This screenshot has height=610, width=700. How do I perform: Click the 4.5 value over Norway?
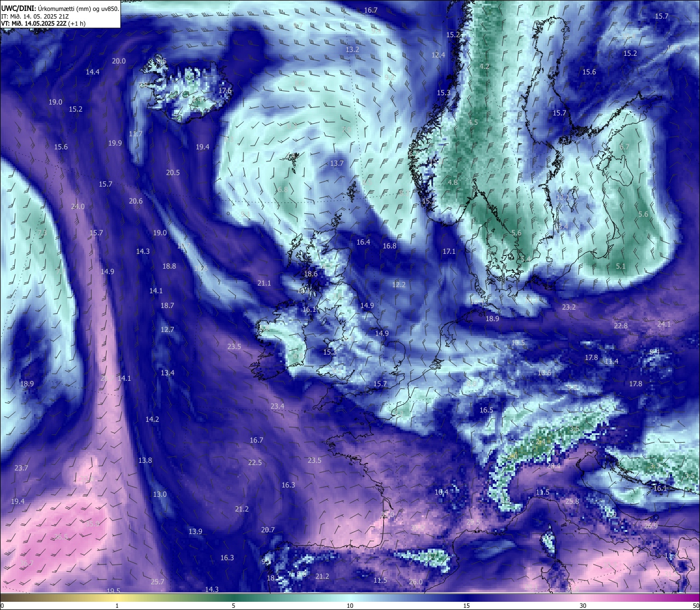coord(473,123)
